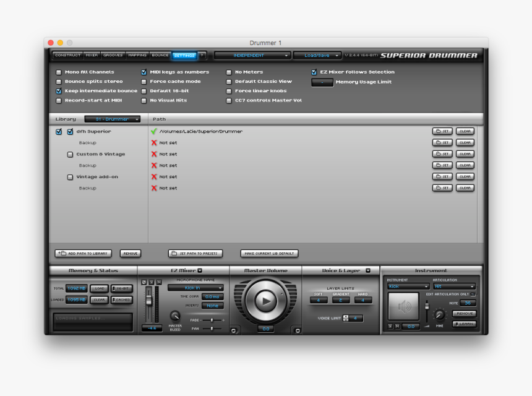Click the Note value field in the Instrument panel
This screenshot has height=396, width=532.
[x=468, y=303]
